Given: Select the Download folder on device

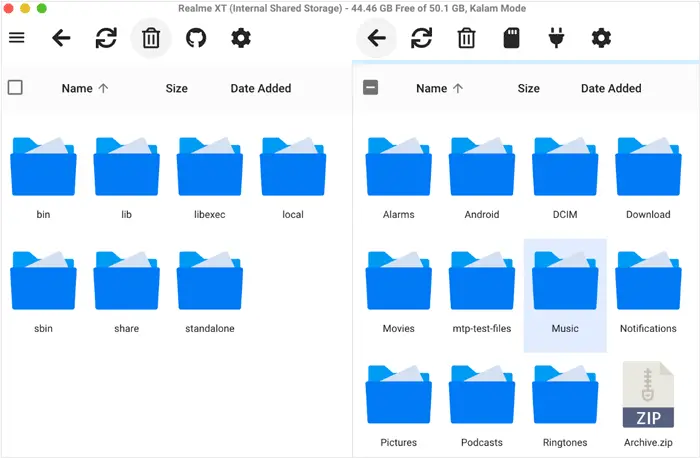Looking at the screenshot, I should coord(648,179).
